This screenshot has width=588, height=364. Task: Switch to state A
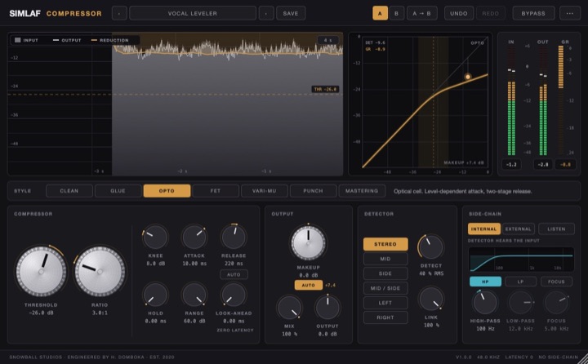click(x=380, y=14)
